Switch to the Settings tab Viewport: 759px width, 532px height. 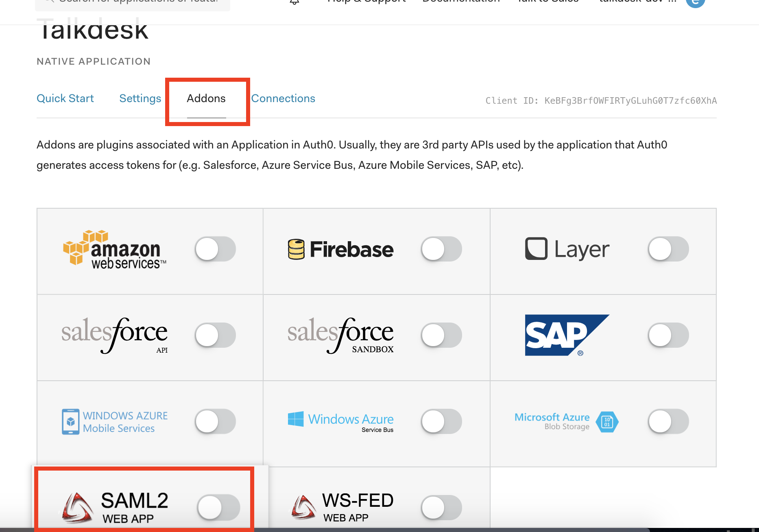click(140, 99)
